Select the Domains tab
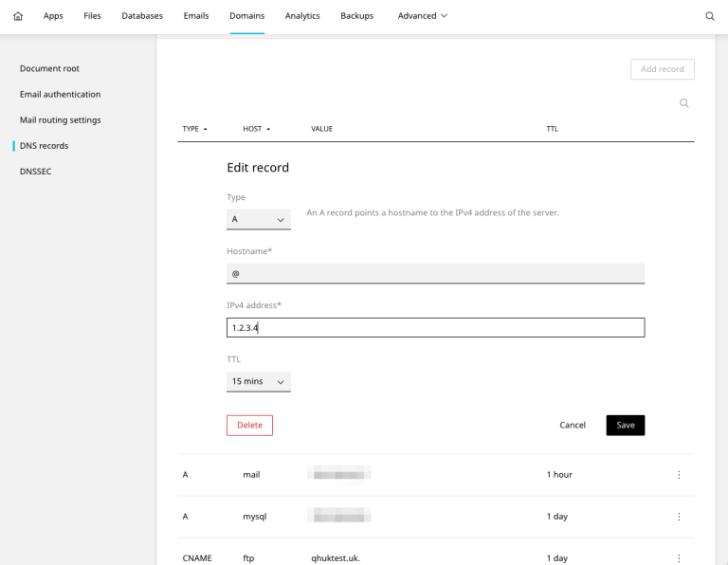This screenshot has width=728, height=565. click(x=247, y=16)
